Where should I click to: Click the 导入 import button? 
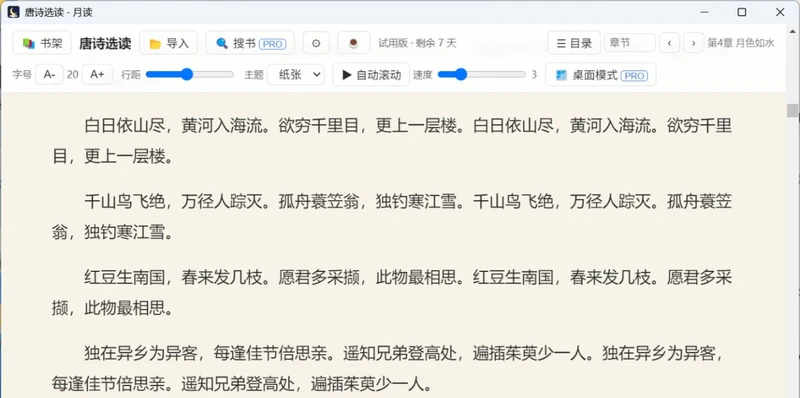coord(168,43)
